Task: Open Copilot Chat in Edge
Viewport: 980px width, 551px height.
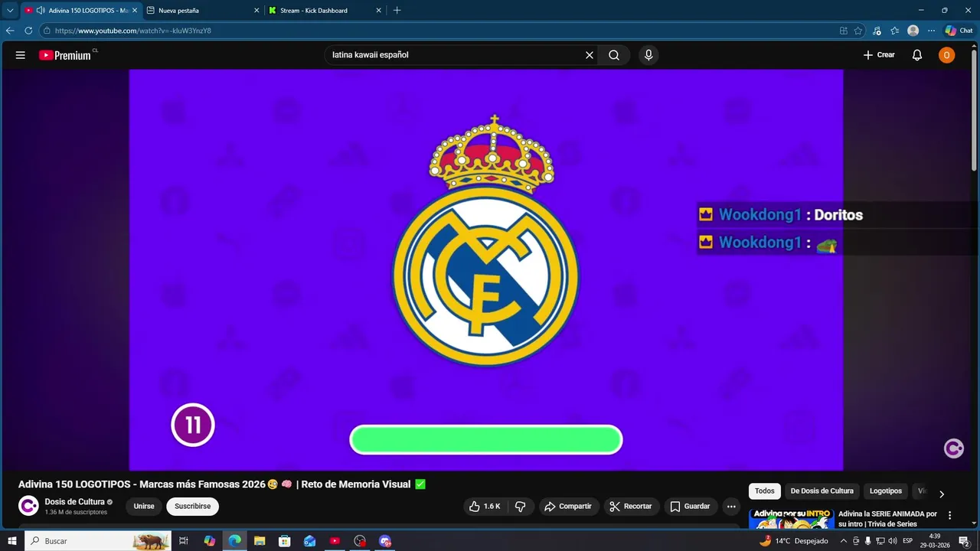Action: click(959, 31)
